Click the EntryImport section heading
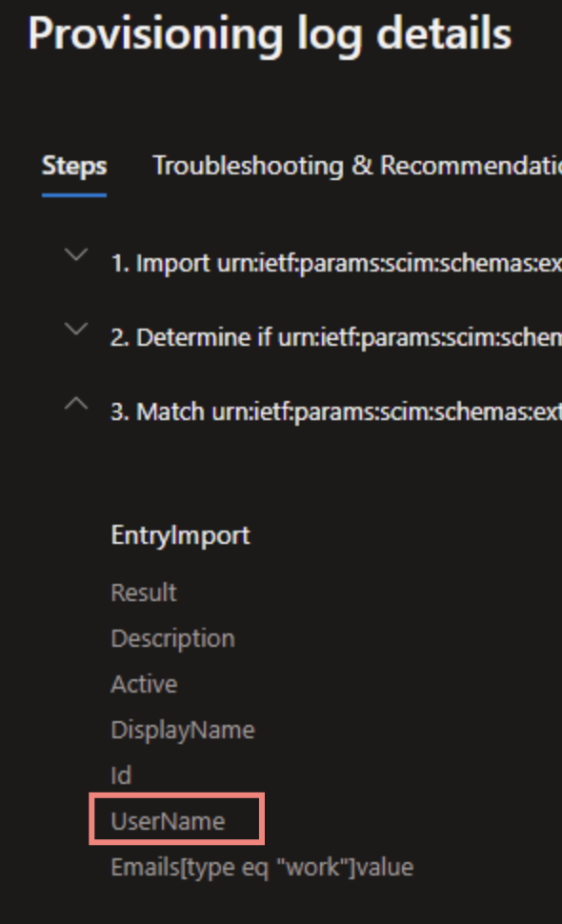Image resolution: width=562 pixels, height=924 pixels. click(x=180, y=535)
